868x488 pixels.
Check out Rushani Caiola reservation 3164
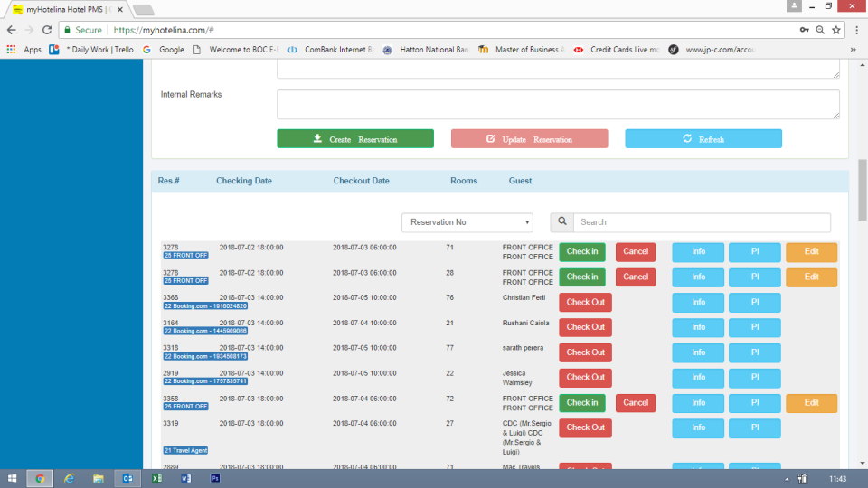point(585,327)
